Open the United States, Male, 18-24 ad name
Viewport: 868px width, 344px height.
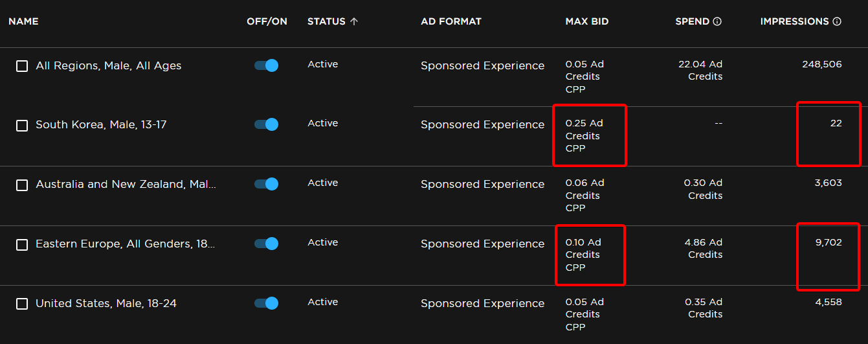[106, 303]
